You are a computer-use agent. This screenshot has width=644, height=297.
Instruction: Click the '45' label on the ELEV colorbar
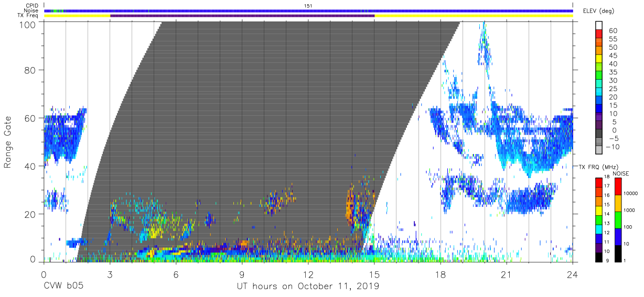(x=612, y=56)
